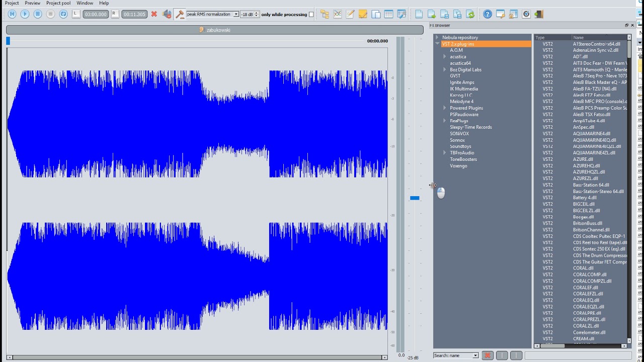Click the hammer normalization tool icon
644x362 pixels.
pos(180,14)
